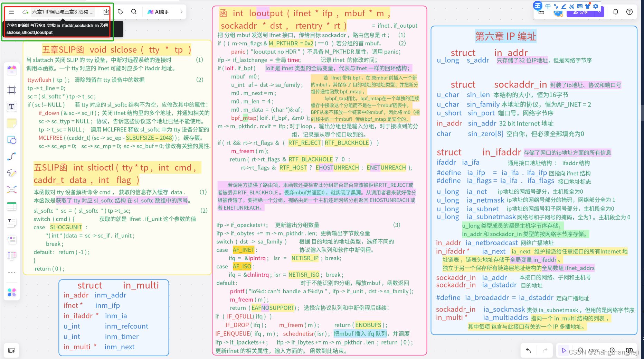644x359 pixels.
Task: Open the templates library icon in sidebar
Action: (x=12, y=70)
